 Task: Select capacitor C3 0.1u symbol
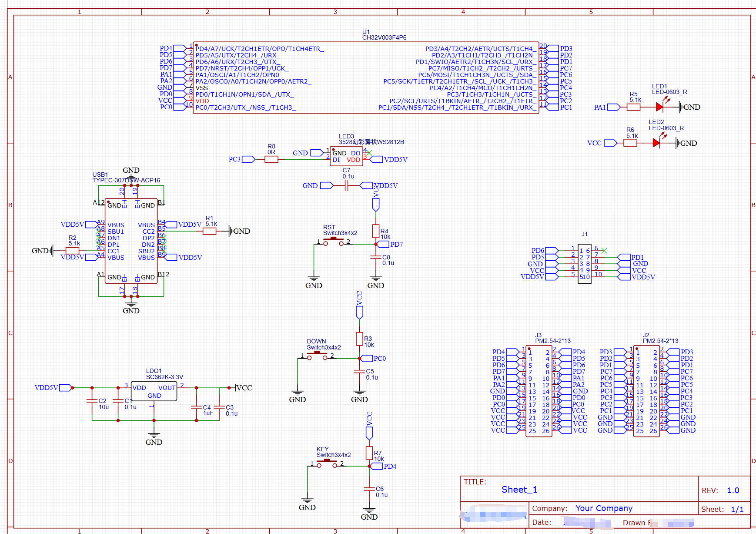[x=219, y=407]
